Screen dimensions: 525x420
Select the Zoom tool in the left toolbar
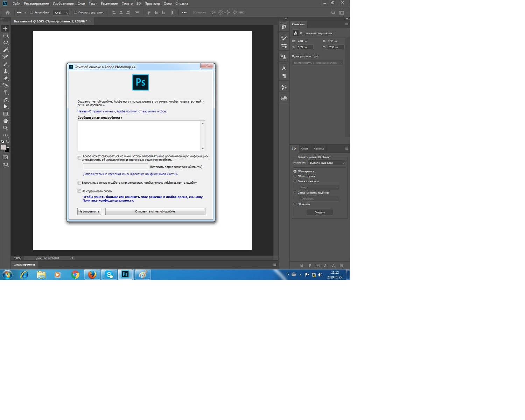5,128
